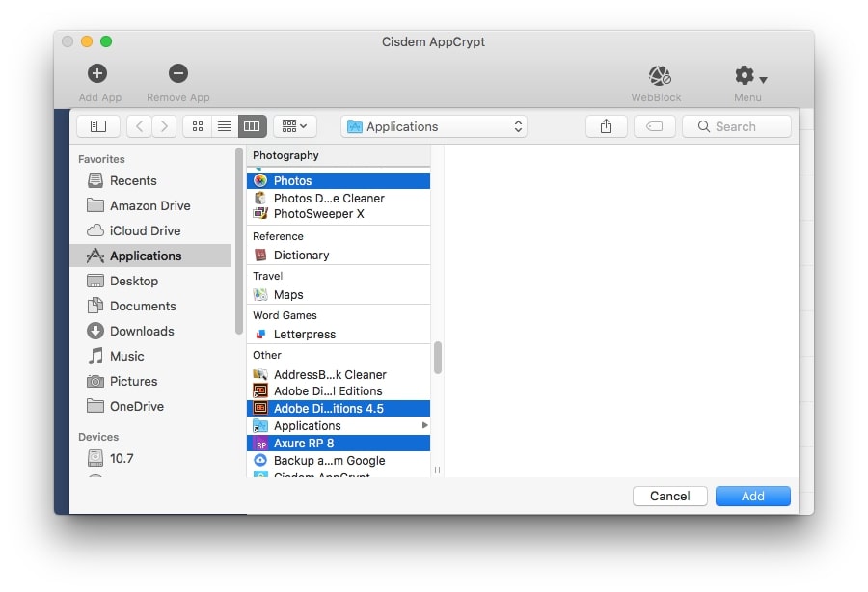Open Desktop from the sidebar

[x=151, y=282]
